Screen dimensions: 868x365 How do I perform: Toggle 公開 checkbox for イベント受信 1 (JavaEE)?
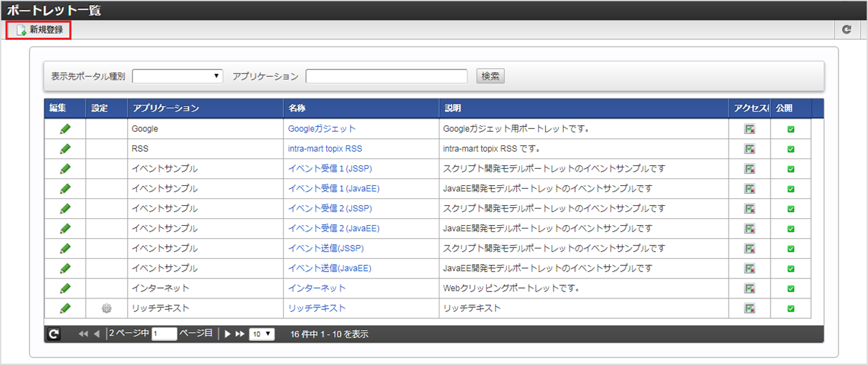coord(790,189)
